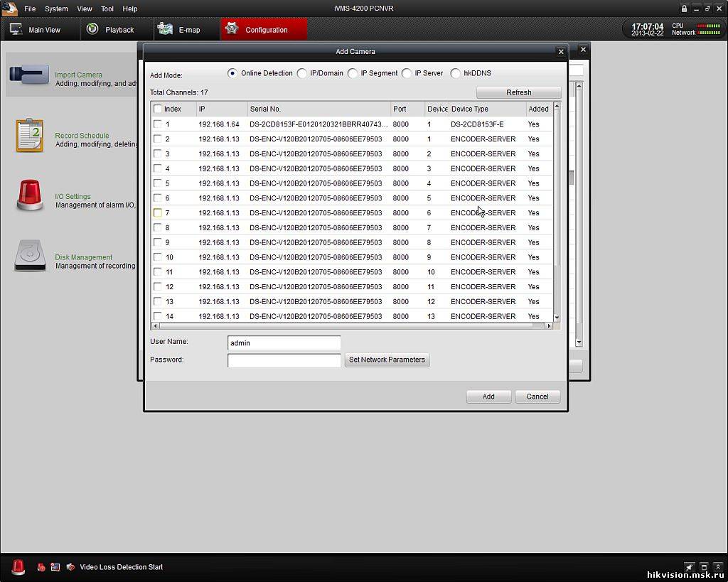
Task: Open the File menu
Action: pos(30,9)
